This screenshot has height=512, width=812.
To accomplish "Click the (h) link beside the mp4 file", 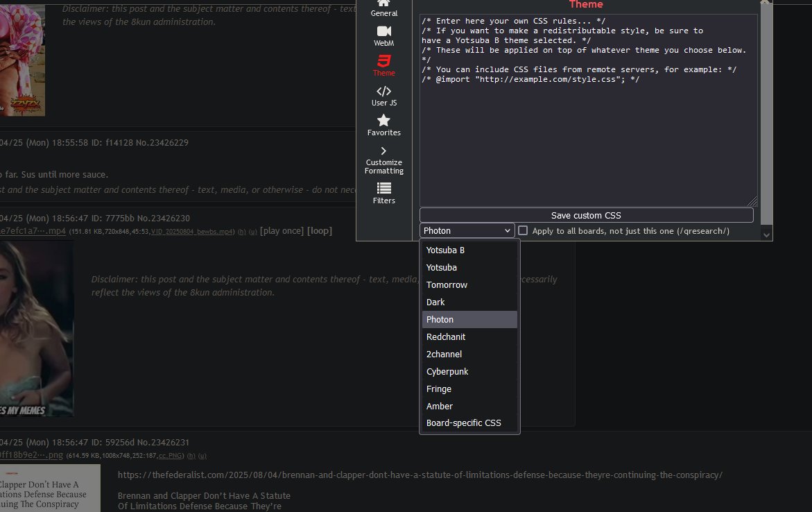I will click(x=242, y=232).
